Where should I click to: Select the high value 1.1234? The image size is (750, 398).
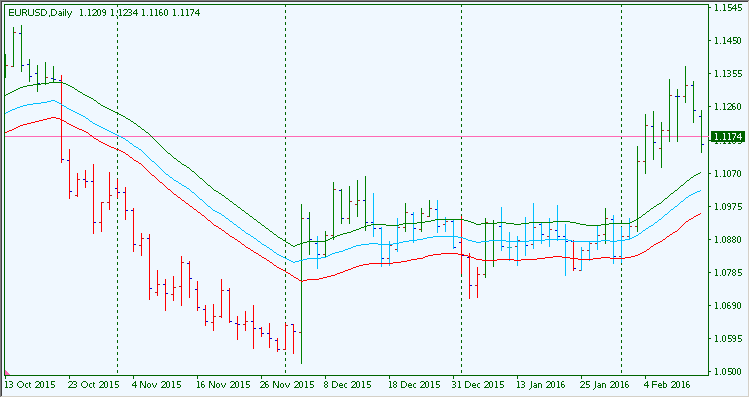click(x=124, y=13)
